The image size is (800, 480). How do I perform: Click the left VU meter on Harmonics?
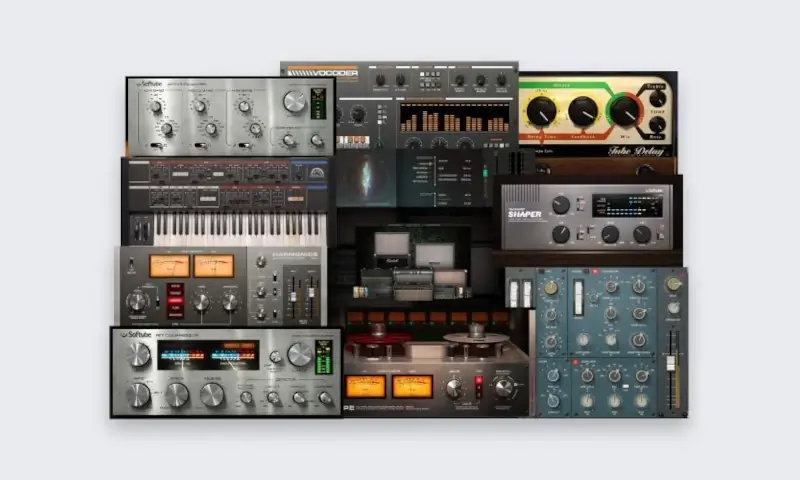click(169, 266)
